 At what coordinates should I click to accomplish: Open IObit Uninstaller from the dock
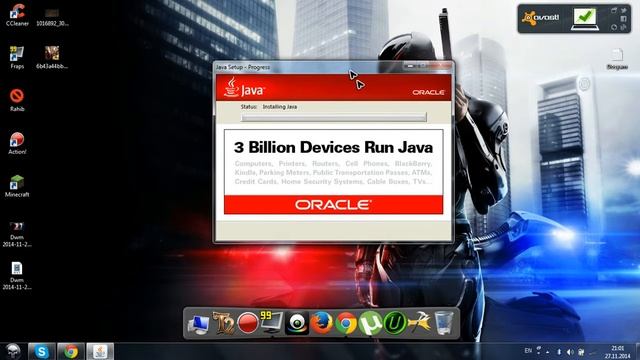[x=394, y=323]
